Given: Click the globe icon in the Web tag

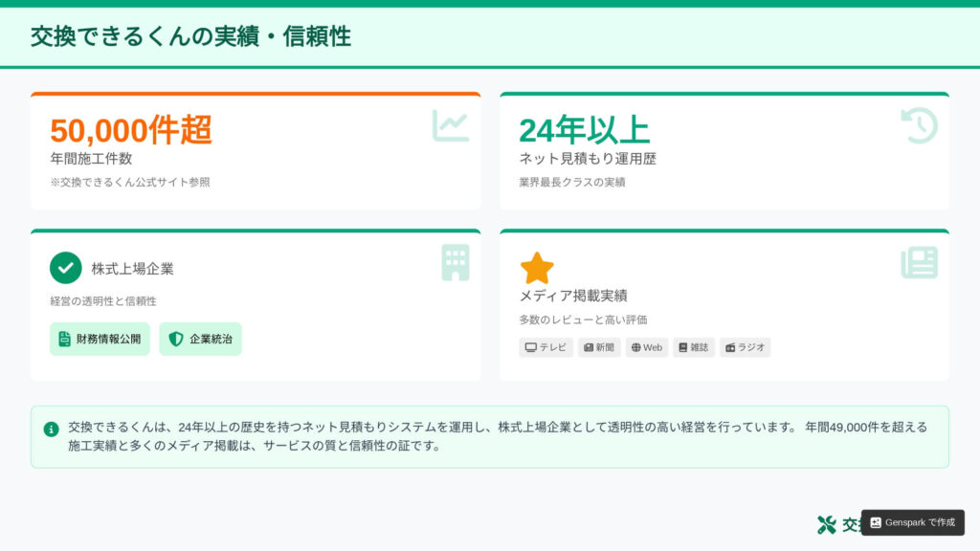Looking at the screenshot, I should click(x=635, y=347).
